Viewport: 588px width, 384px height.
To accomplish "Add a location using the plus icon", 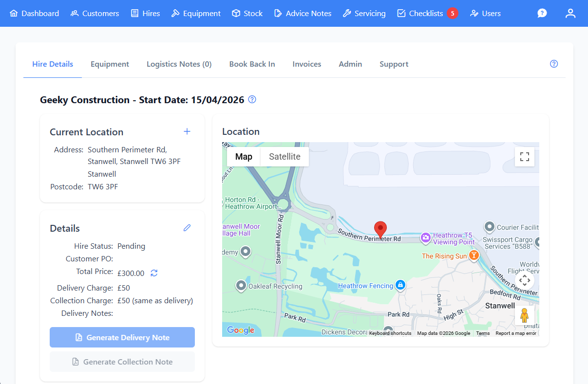I will coord(187,131).
